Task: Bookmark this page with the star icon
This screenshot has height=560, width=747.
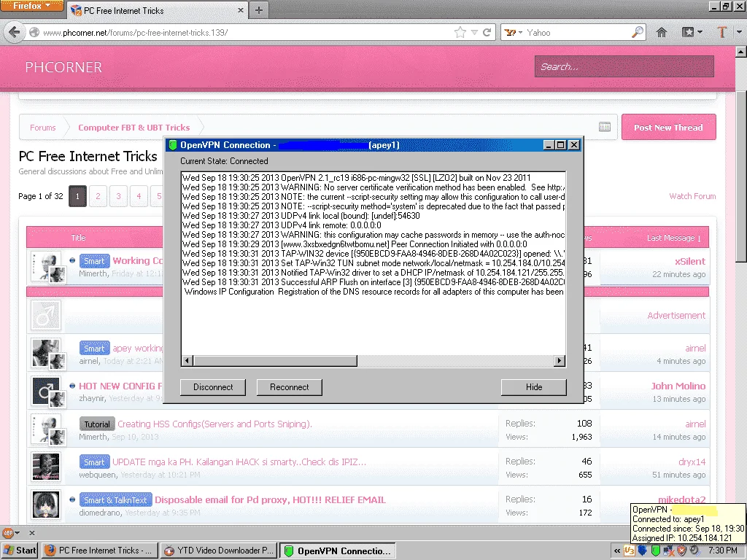Action: [460, 32]
